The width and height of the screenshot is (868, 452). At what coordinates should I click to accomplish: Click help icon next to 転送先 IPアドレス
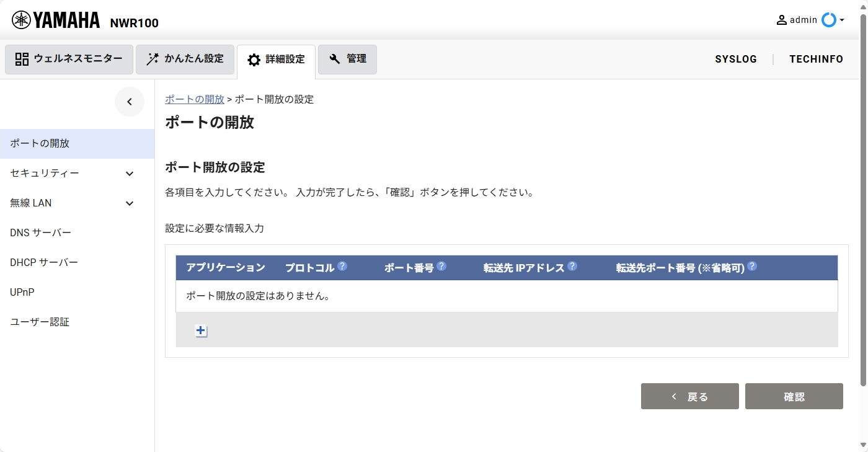[x=572, y=267]
